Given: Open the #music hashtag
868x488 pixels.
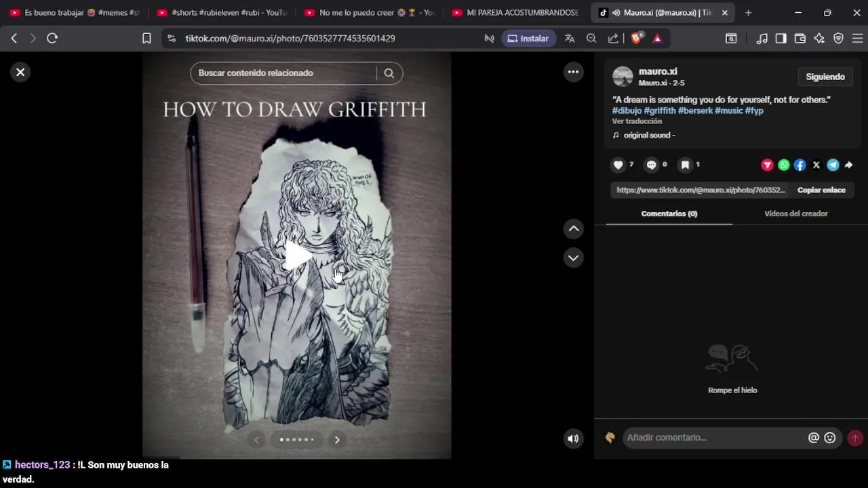Looking at the screenshot, I should pyautogui.click(x=729, y=110).
